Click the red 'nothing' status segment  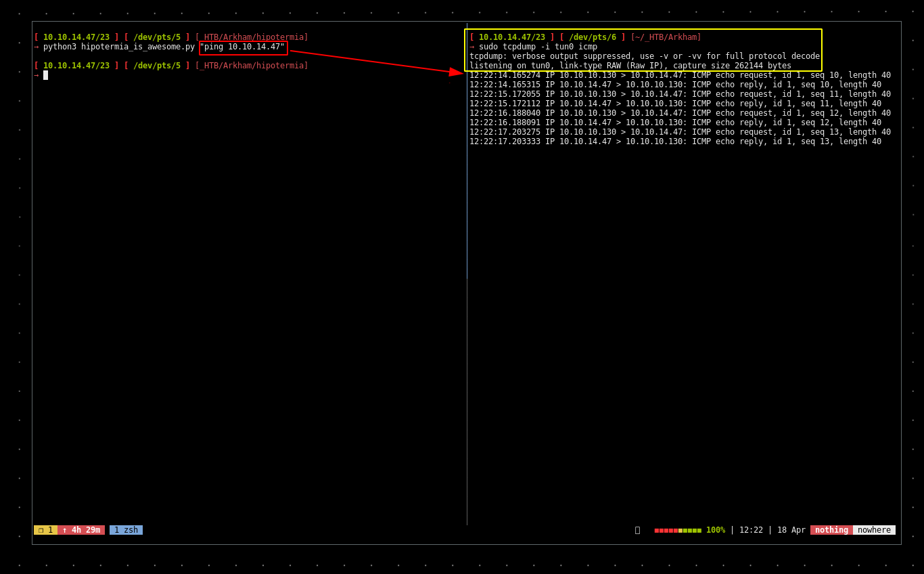point(831,530)
